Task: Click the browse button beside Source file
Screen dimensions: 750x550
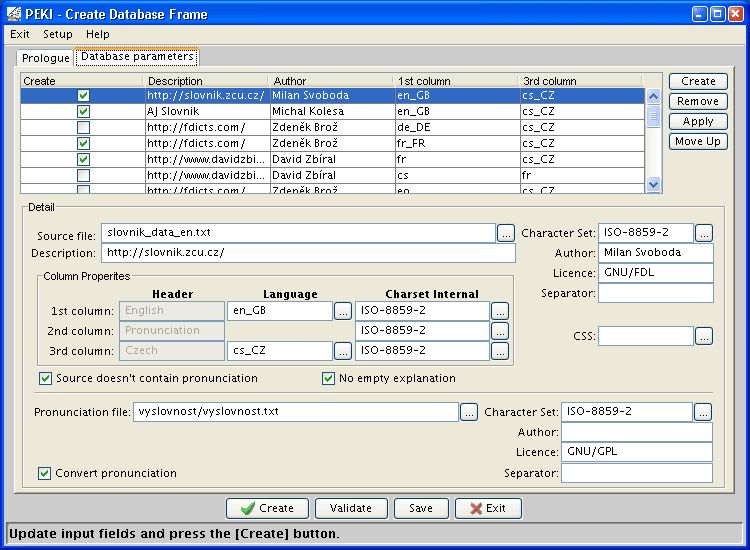Action: 506,233
